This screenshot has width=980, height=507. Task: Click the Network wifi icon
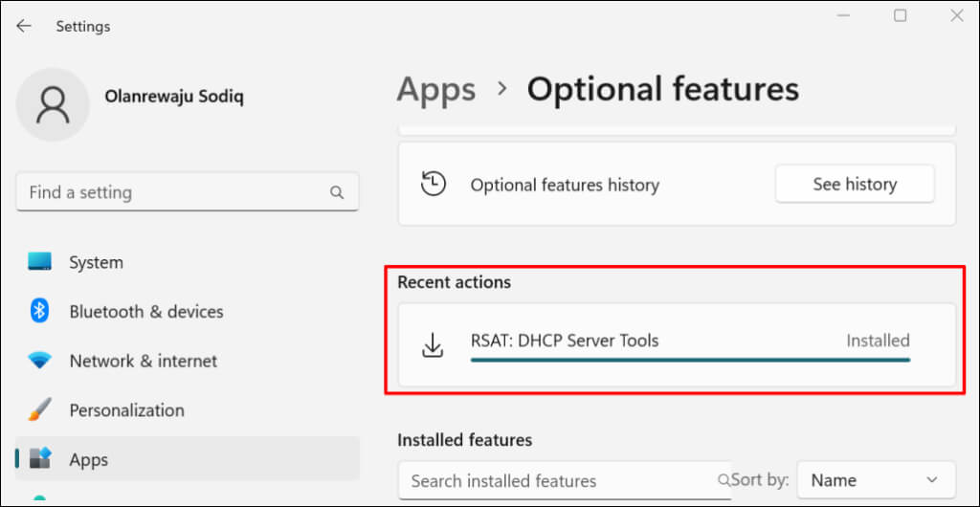(39, 361)
